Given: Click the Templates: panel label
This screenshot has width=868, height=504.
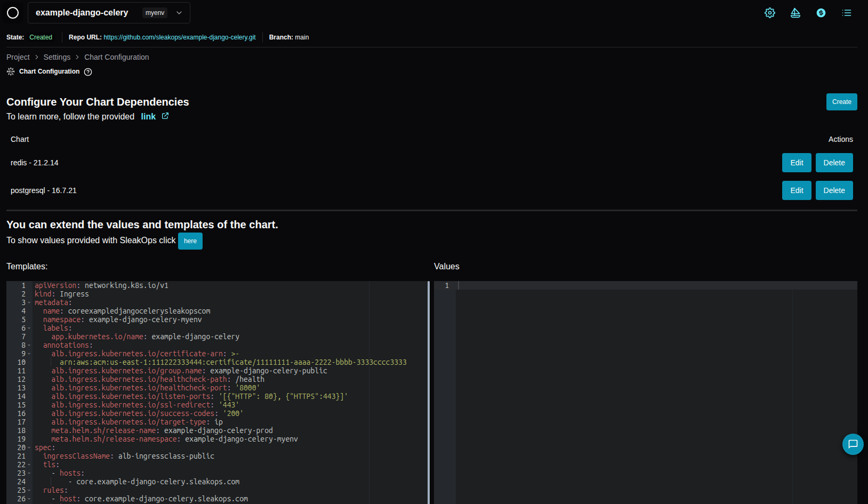Looking at the screenshot, I should pyautogui.click(x=27, y=267).
